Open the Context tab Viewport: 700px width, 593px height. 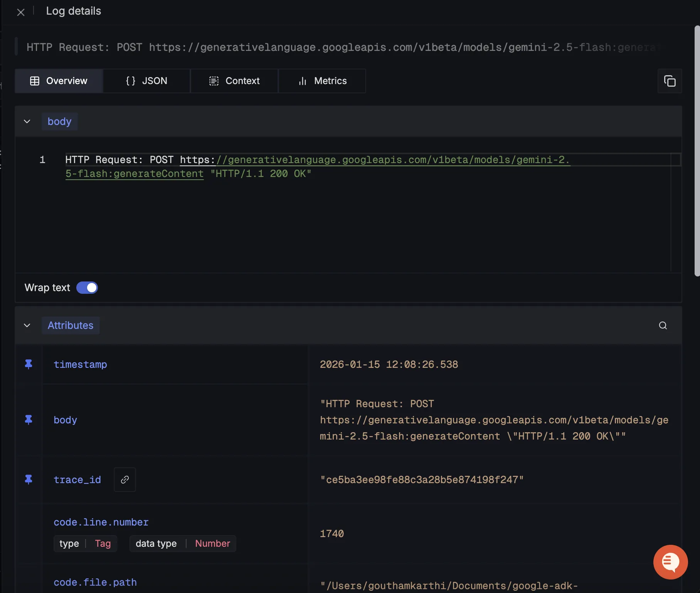tap(234, 81)
